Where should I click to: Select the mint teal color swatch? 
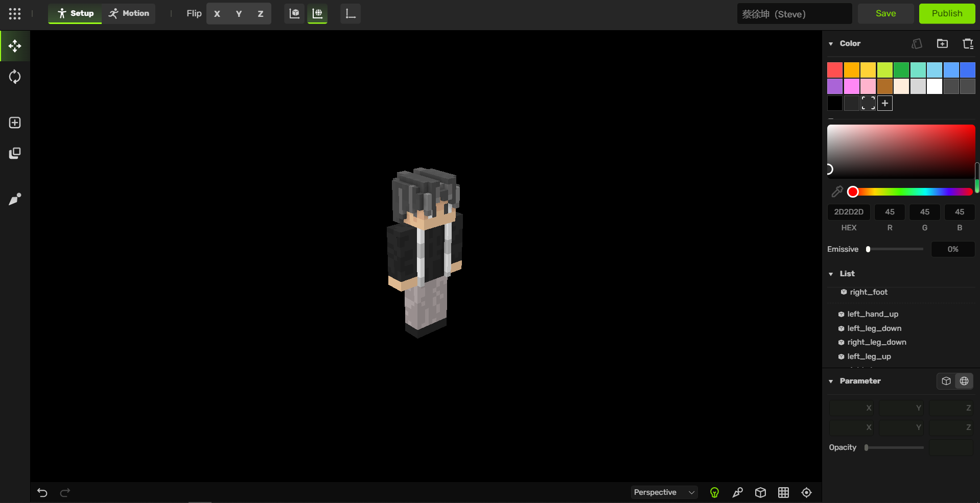[918, 70]
